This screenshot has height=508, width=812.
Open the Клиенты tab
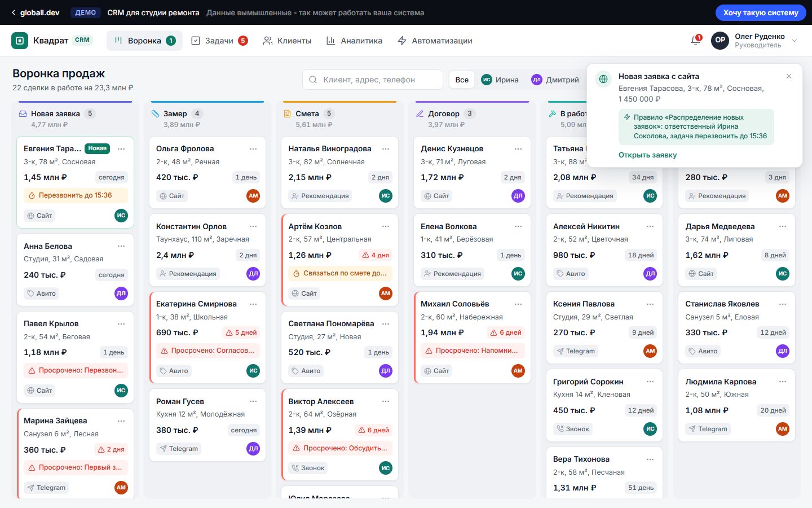pos(287,41)
